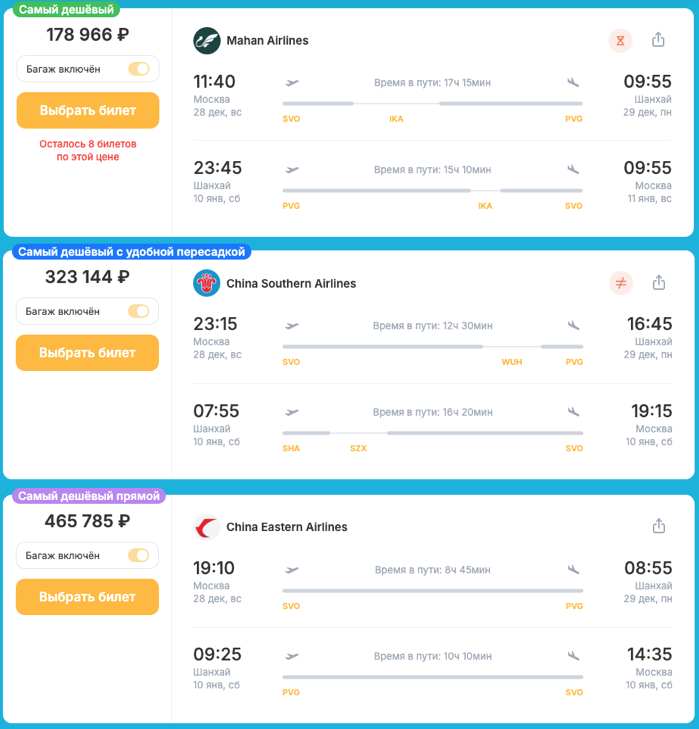
Task: Share the Mahan Airlines ticket
Action: pos(658,40)
